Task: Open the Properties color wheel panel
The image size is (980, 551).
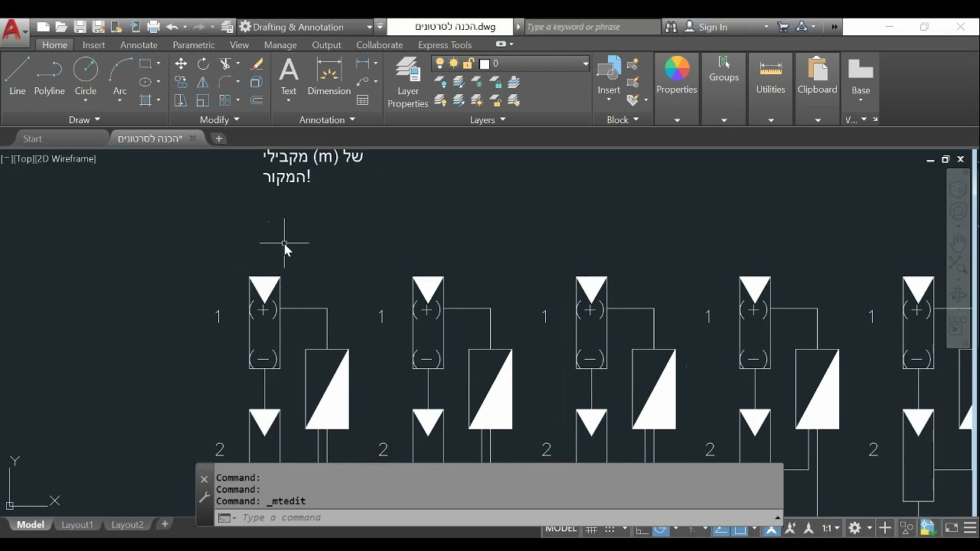Action: 677,75
